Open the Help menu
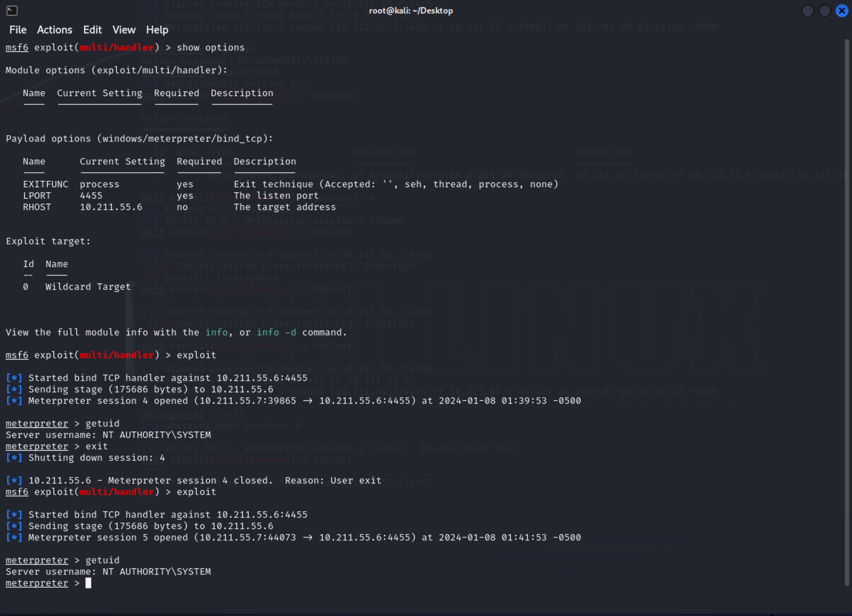Image resolution: width=852 pixels, height=616 pixels. click(x=157, y=30)
